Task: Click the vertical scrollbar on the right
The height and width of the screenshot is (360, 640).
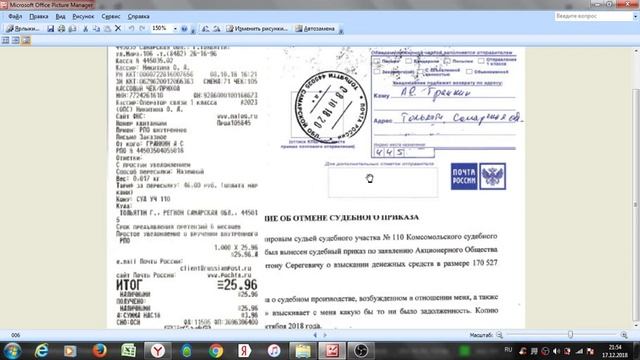Action: [x=636, y=188]
